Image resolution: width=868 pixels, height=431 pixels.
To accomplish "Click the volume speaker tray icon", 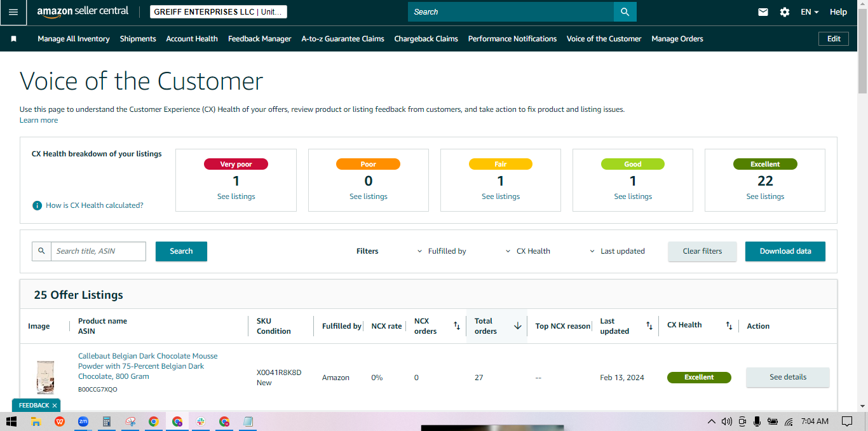I will [726, 421].
